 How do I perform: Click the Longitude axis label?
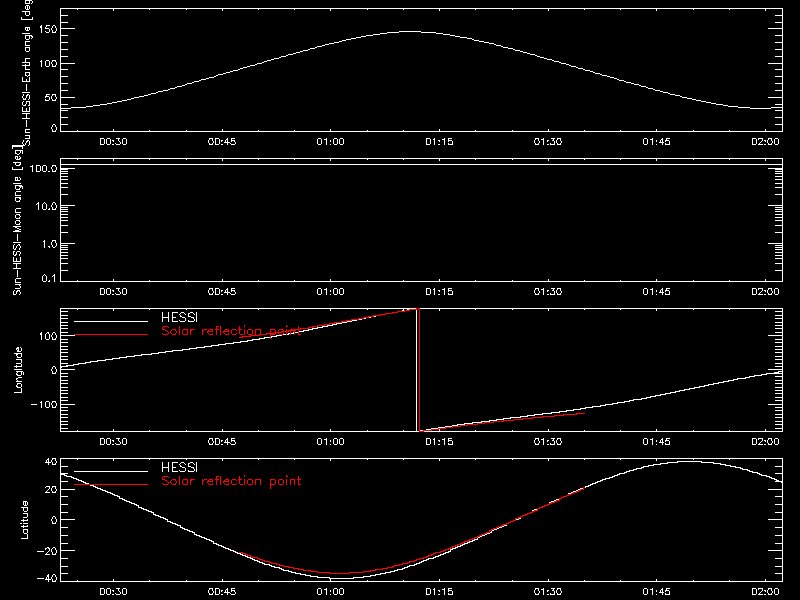18,370
